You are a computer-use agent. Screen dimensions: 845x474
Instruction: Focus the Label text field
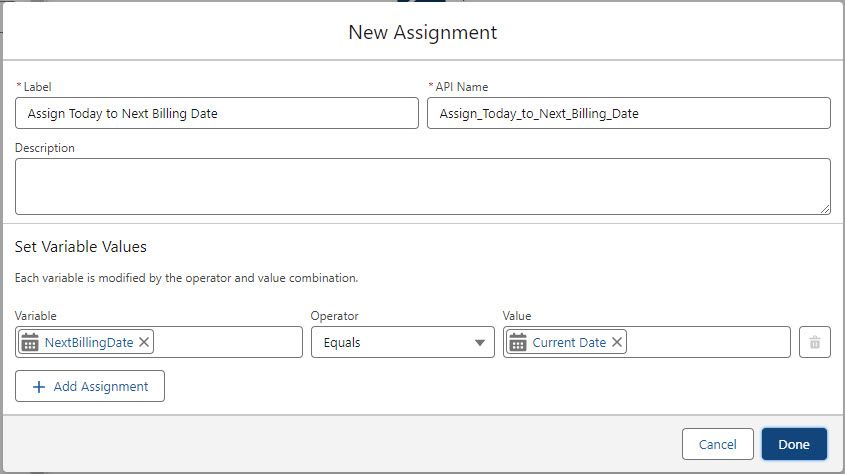point(217,113)
